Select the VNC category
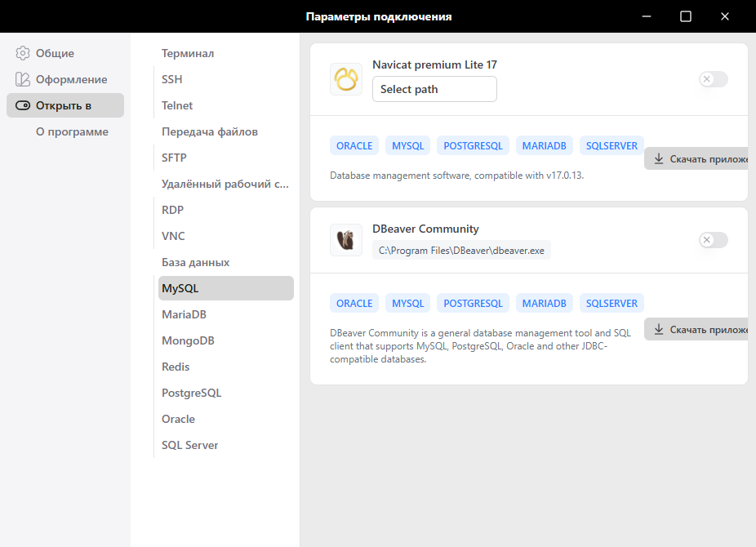The height and width of the screenshot is (547, 756). pos(225,236)
